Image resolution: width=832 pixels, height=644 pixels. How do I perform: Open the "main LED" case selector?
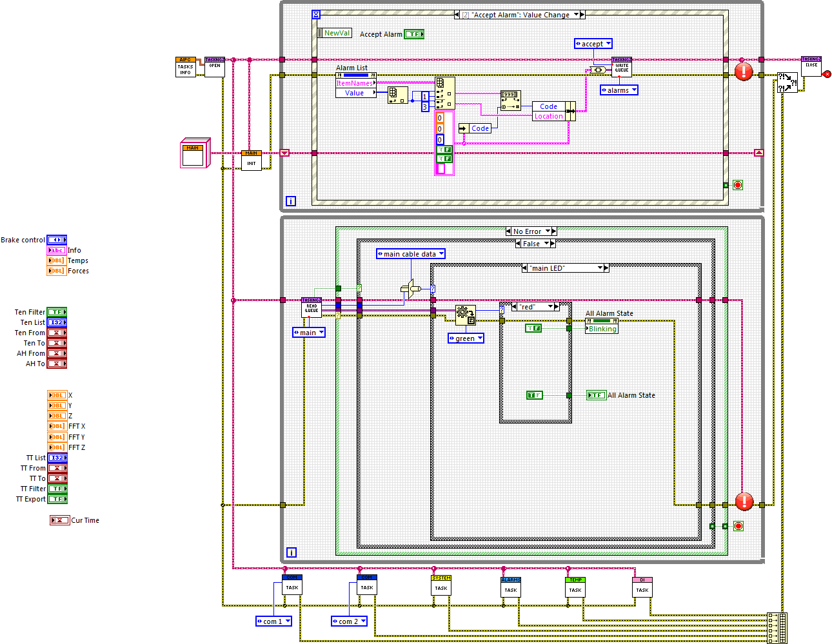[565, 268]
